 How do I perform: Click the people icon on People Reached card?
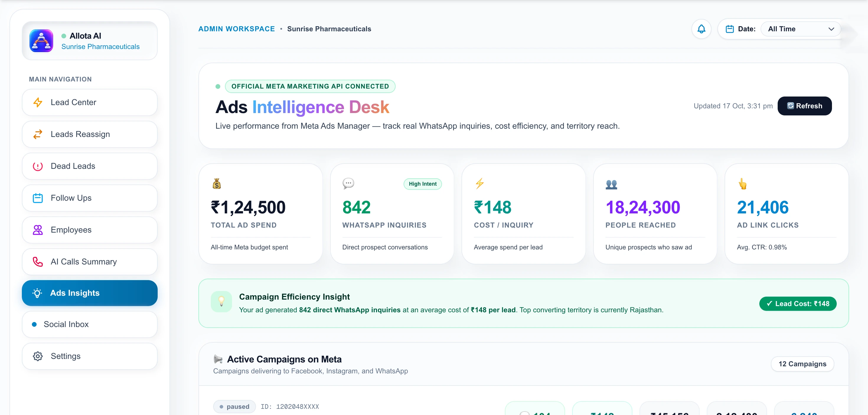pos(611,184)
